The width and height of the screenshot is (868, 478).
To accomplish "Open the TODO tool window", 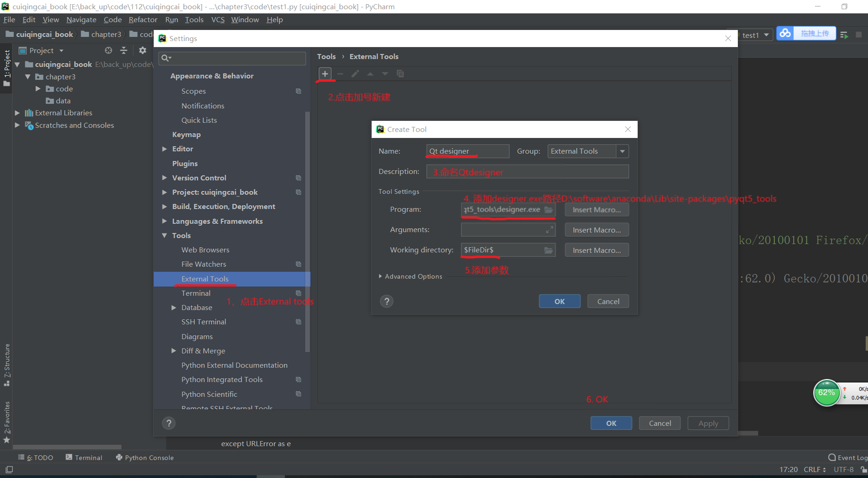I will [x=36, y=458].
